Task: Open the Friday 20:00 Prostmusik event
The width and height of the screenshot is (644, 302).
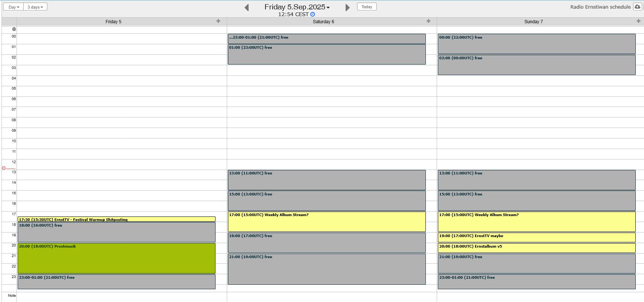Action: click(116, 258)
